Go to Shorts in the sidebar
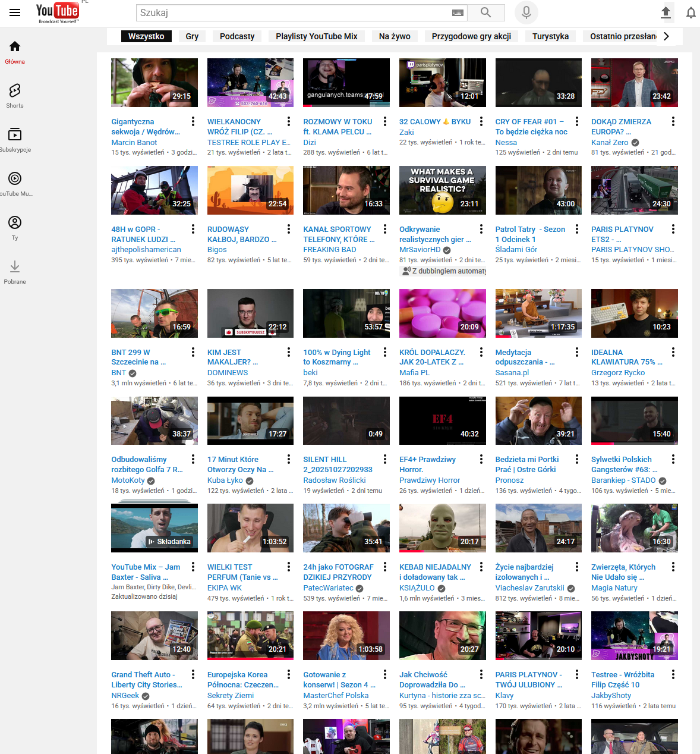This screenshot has height=754, width=700. click(15, 95)
